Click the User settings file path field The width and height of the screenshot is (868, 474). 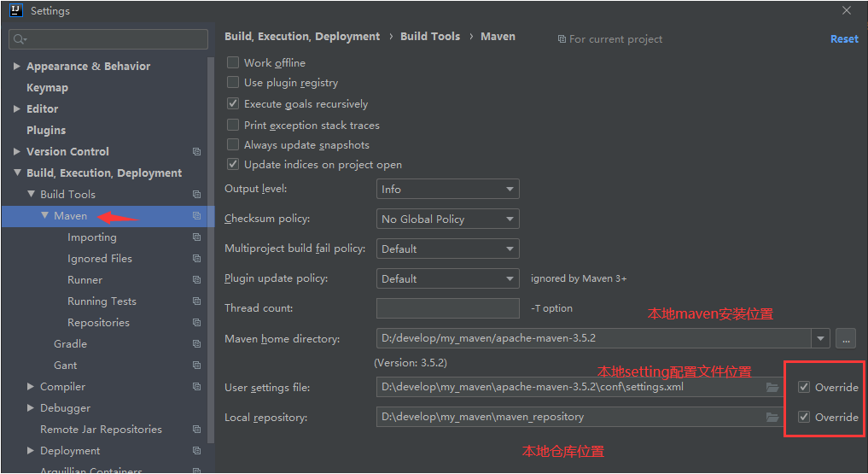point(579,387)
